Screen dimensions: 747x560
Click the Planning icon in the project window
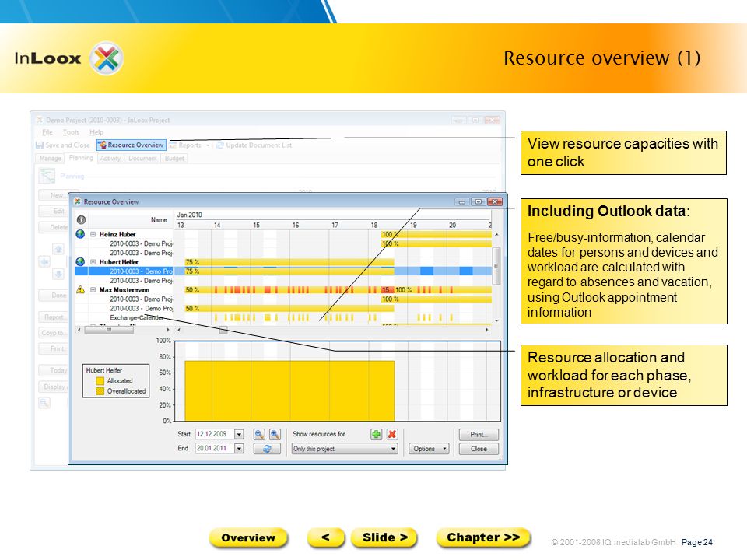[x=47, y=176]
